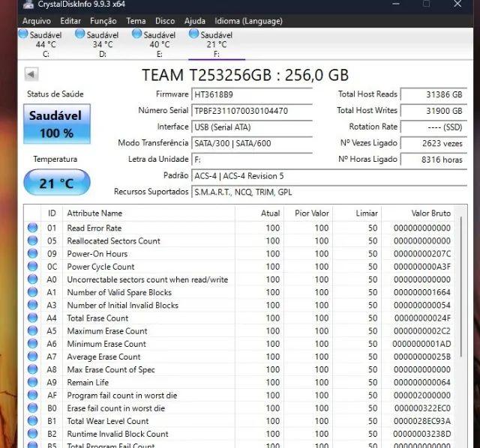Click the power-on count 2623 vezes

[x=433, y=143]
